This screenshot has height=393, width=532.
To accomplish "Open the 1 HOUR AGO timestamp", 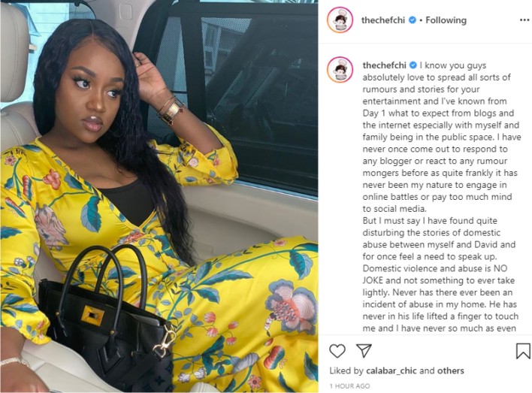I will click(349, 386).
